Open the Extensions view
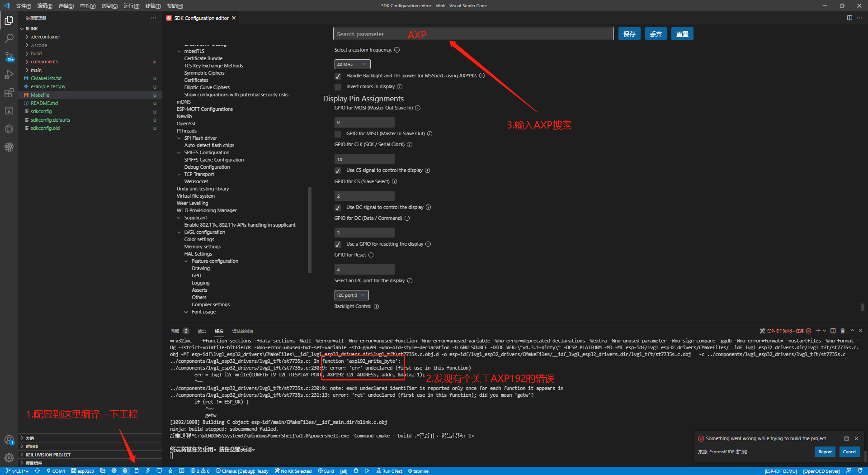 (9, 93)
